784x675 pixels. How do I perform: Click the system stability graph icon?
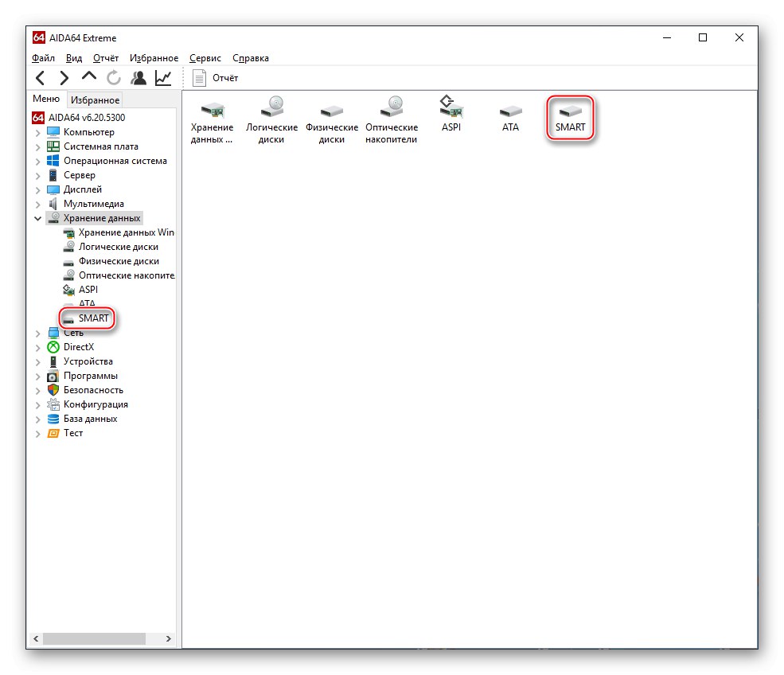coord(162,77)
